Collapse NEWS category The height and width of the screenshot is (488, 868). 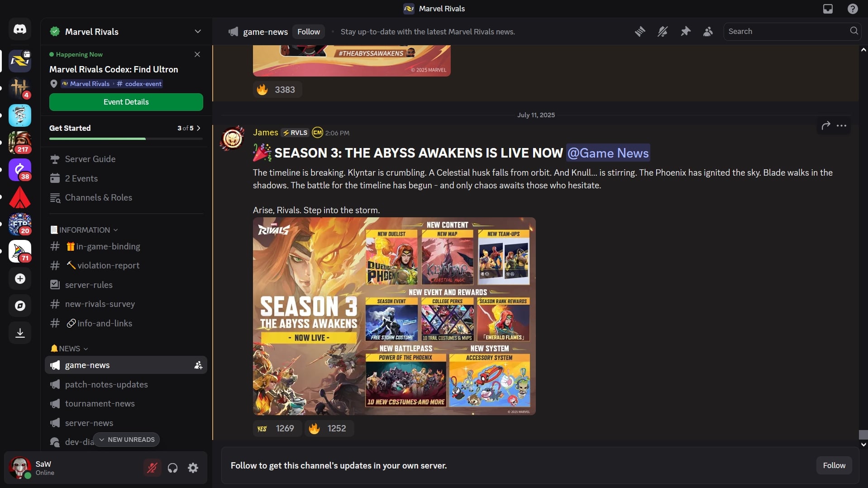tap(69, 349)
